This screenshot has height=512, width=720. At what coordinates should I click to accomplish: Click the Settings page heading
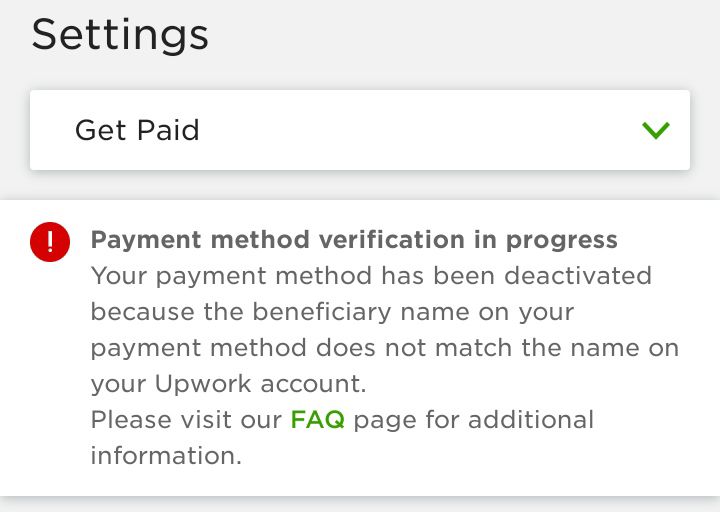click(x=120, y=36)
